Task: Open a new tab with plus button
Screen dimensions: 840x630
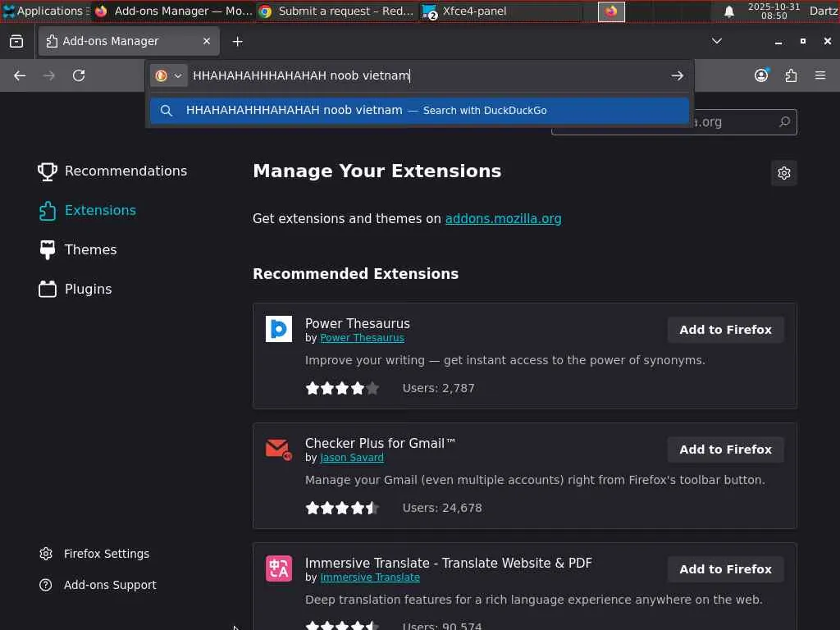Action: tap(237, 41)
